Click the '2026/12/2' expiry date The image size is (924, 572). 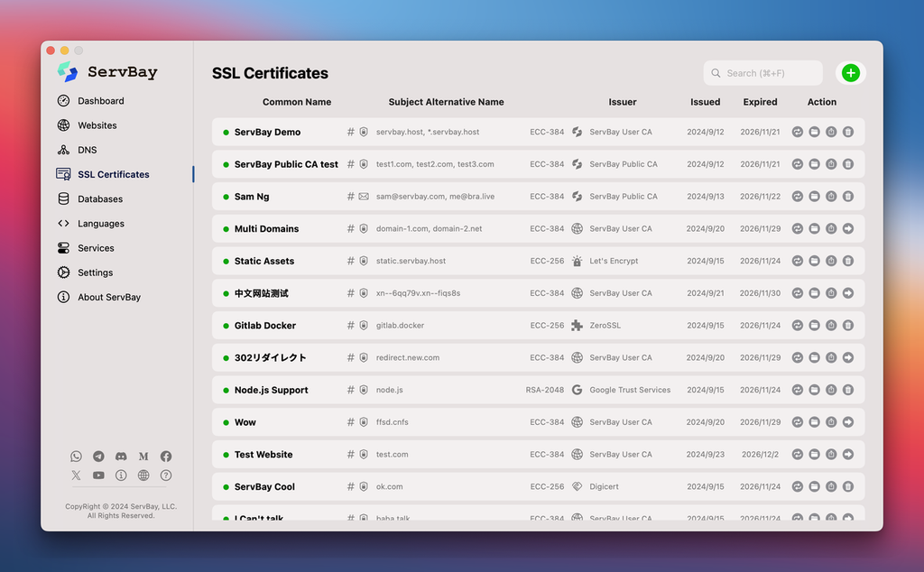point(760,454)
